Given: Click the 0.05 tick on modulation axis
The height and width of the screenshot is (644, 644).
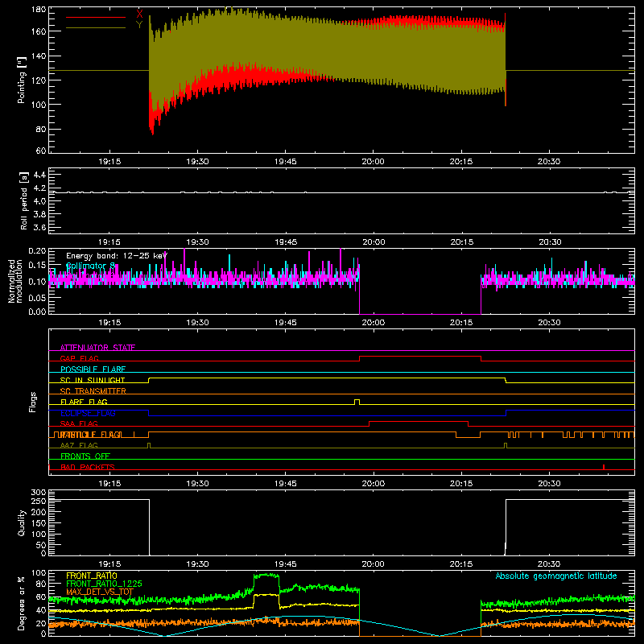Looking at the screenshot, I should coord(37,297).
